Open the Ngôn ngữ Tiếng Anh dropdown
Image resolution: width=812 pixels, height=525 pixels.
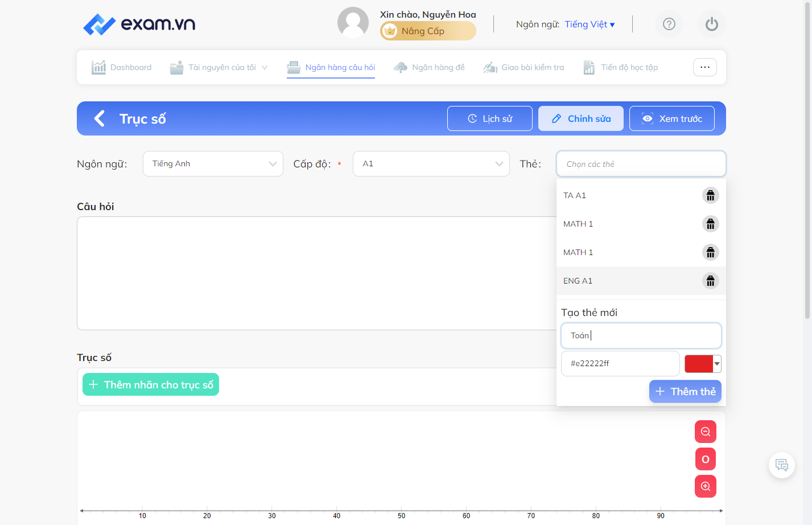(213, 163)
